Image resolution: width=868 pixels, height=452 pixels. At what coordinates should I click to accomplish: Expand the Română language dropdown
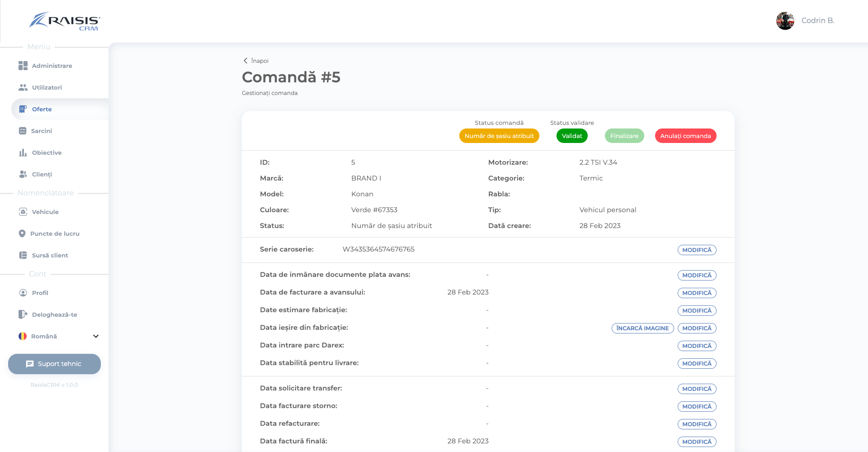click(95, 336)
